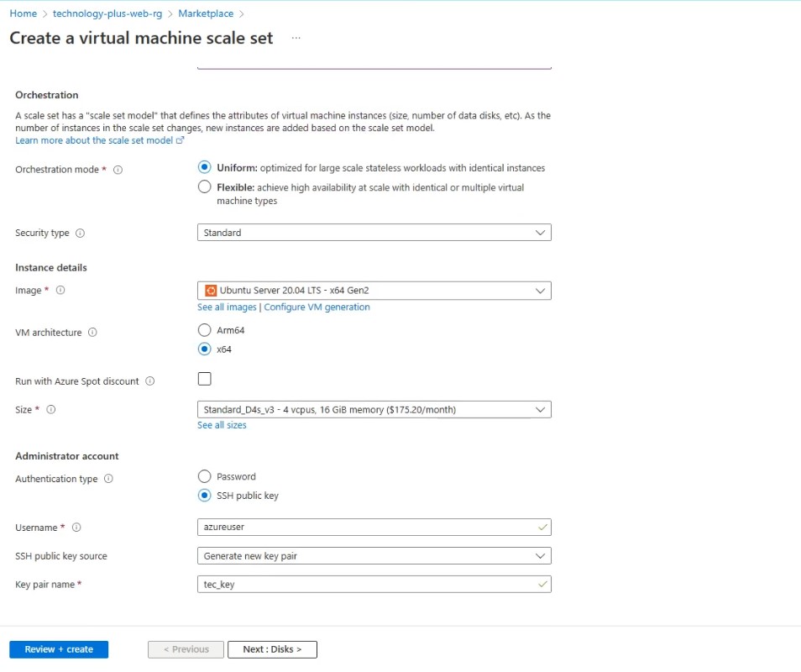Open the Size dropdown with Standard_D4s_v3
The height and width of the screenshot is (672, 801).
374,410
